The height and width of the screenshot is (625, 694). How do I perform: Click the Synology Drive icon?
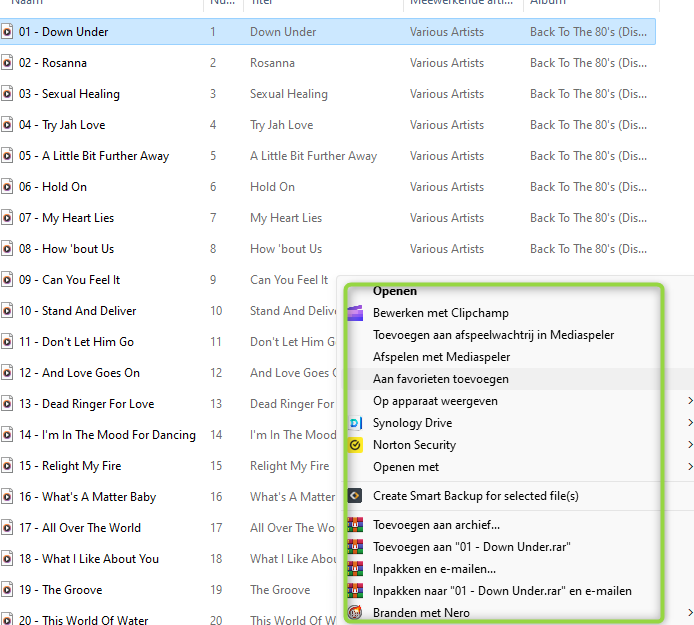pyautogui.click(x=355, y=423)
